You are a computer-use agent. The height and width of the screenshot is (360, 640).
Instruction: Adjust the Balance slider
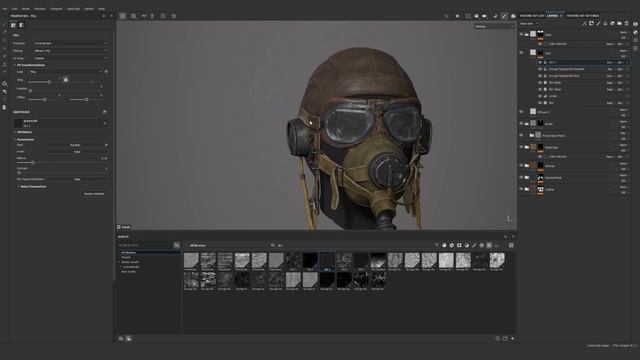coord(33,162)
